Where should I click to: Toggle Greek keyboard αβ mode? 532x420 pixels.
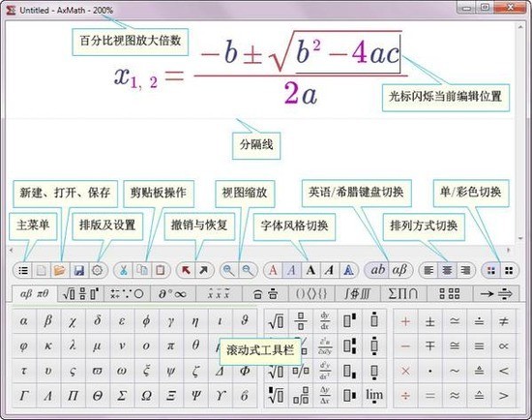(x=399, y=270)
